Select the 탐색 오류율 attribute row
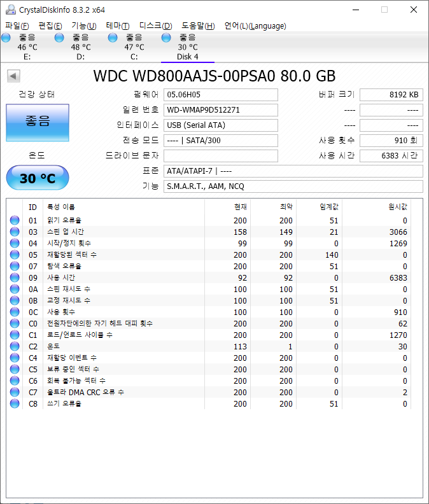This screenshot has height=504, width=429. coord(209,266)
